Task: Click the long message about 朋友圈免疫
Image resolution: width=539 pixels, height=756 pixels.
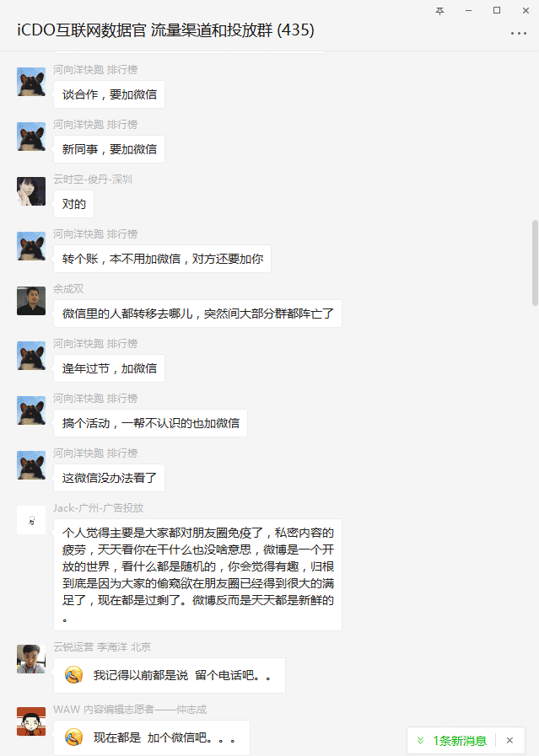Action: (198, 575)
